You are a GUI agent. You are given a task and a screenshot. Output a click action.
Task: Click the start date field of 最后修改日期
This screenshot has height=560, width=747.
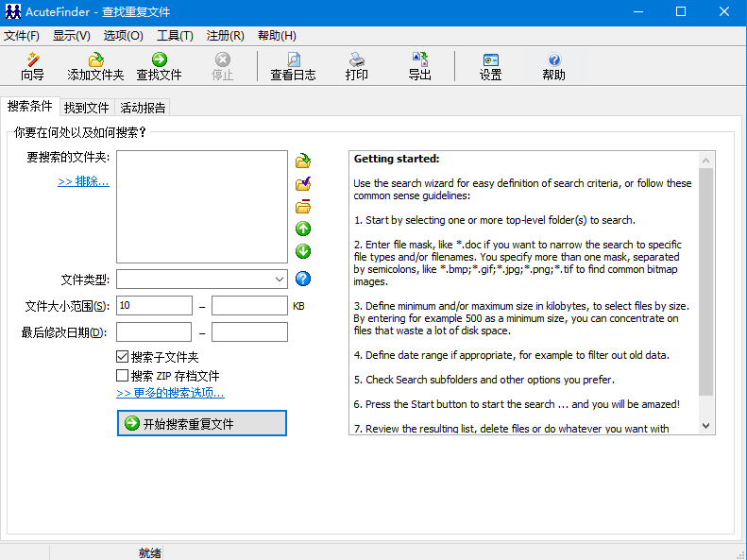pyautogui.click(x=154, y=331)
